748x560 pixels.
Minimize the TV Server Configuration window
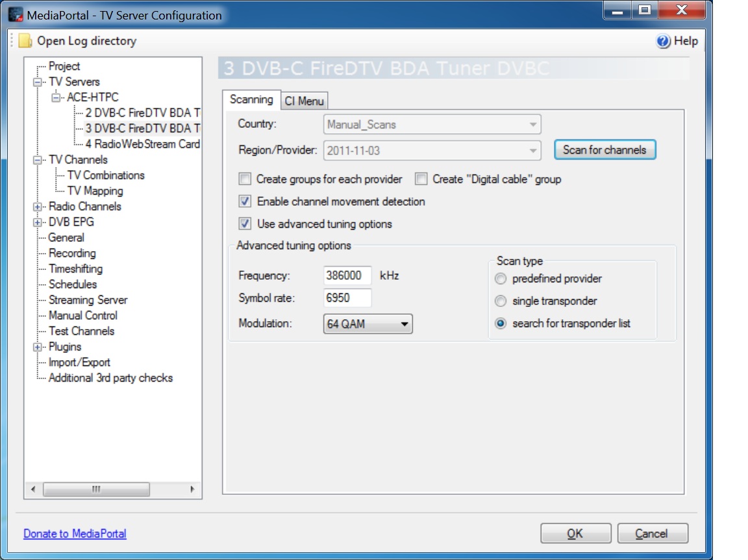point(617,10)
